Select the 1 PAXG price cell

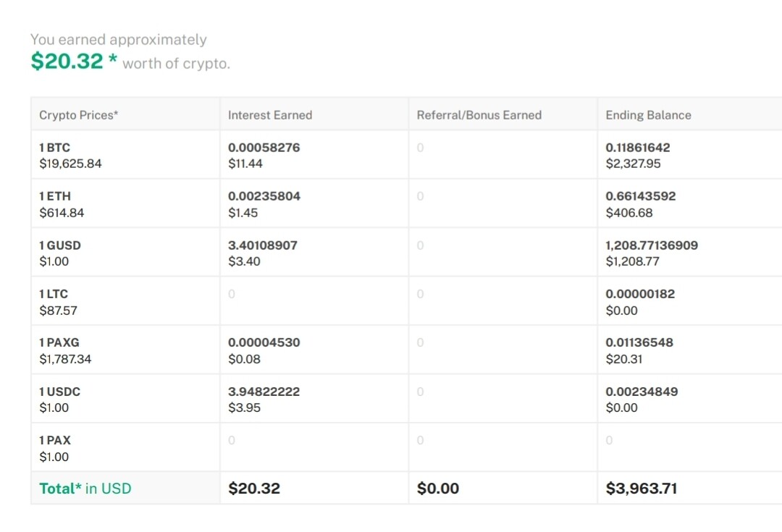click(x=125, y=350)
